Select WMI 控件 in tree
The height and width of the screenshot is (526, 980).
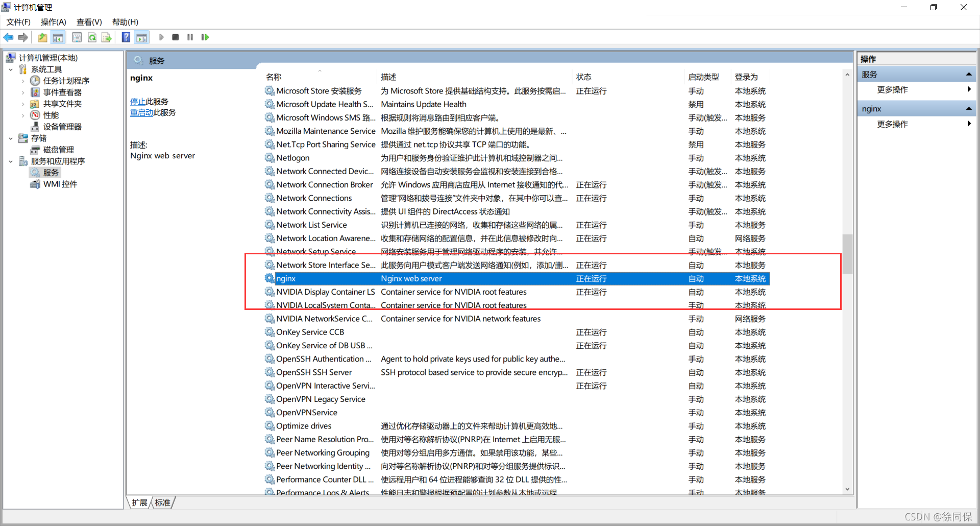[x=60, y=184]
